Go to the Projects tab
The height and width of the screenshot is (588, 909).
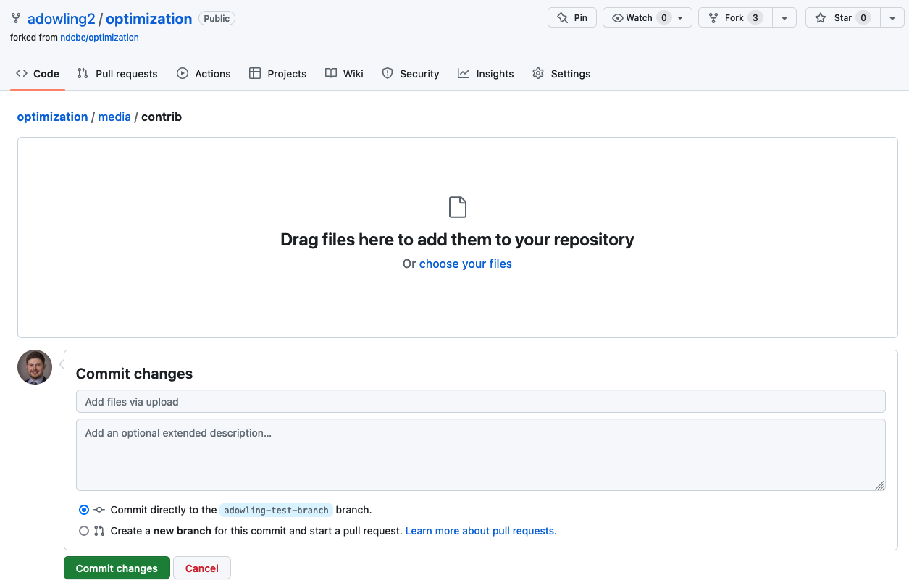277,74
